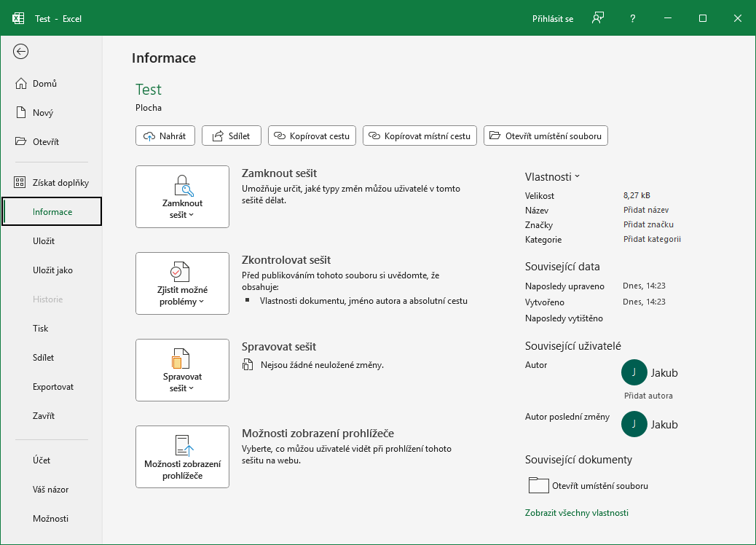Viewport: 756px width, 545px height.
Task: Click the Jakub author avatar
Action: [x=634, y=372]
